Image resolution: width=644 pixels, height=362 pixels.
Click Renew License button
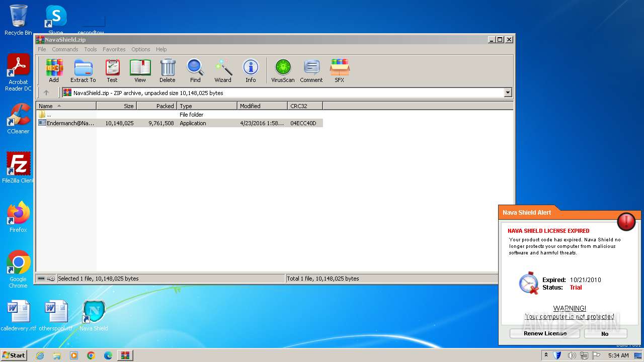click(545, 333)
